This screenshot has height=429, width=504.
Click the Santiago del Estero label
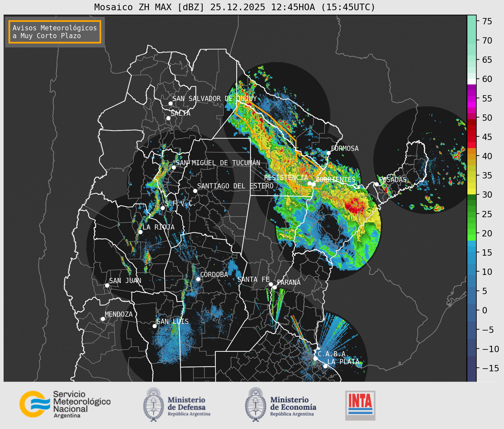pos(235,186)
